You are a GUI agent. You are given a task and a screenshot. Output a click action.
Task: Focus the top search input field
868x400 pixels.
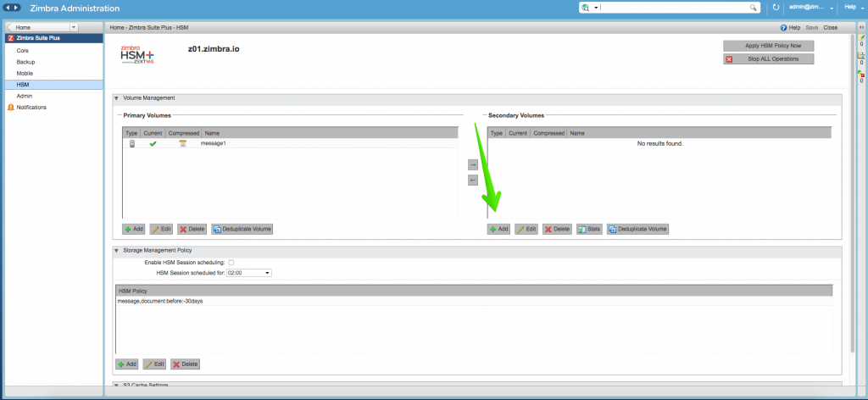(674, 8)
